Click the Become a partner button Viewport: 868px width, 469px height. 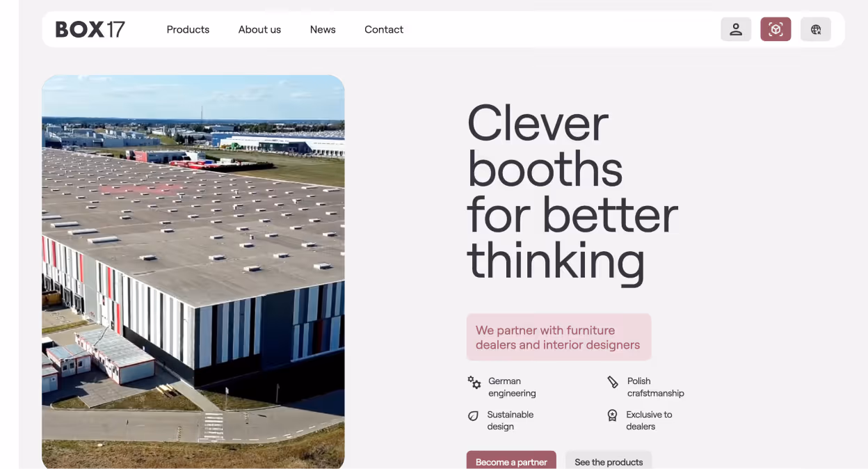tap(511, 461)
